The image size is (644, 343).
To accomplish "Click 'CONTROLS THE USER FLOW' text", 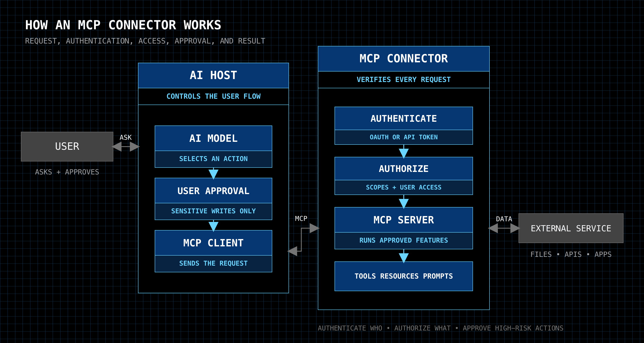I will tap(213, 96).
